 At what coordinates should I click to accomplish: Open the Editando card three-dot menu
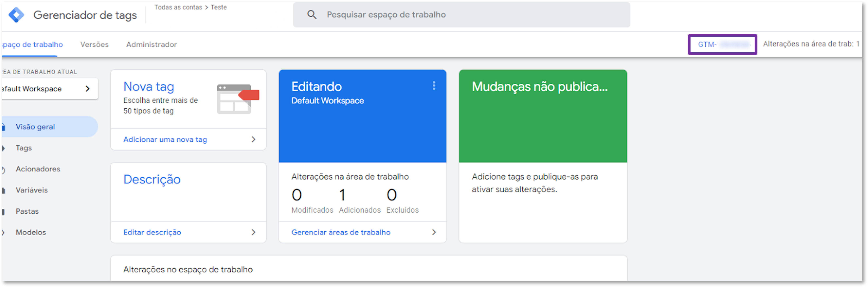coord(434,86)
